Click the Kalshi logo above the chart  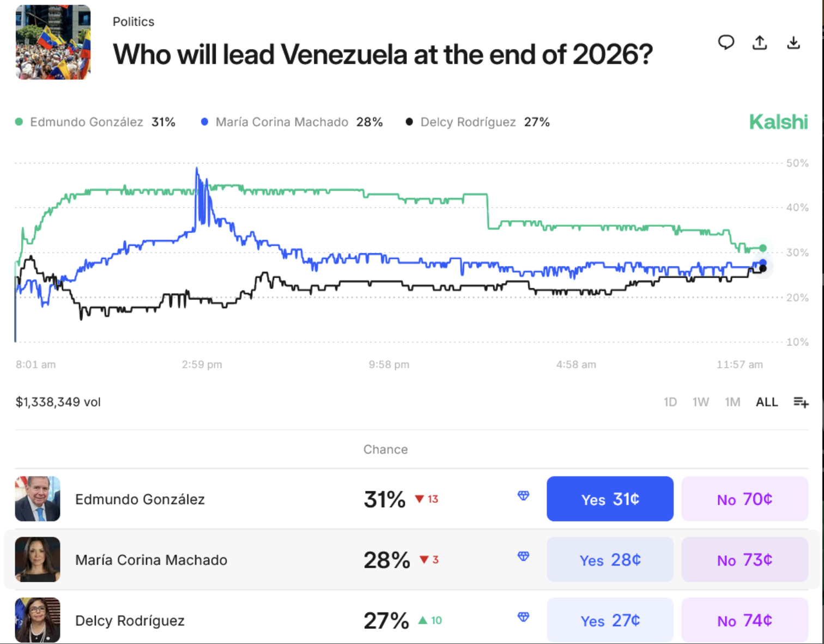tap(778, 122)
